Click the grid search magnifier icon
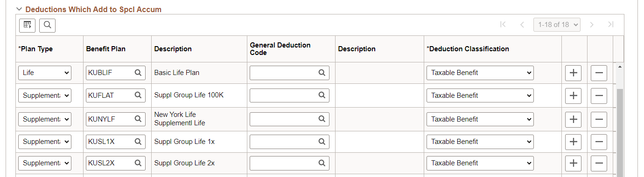644x177 pixels. pos(48,25)
